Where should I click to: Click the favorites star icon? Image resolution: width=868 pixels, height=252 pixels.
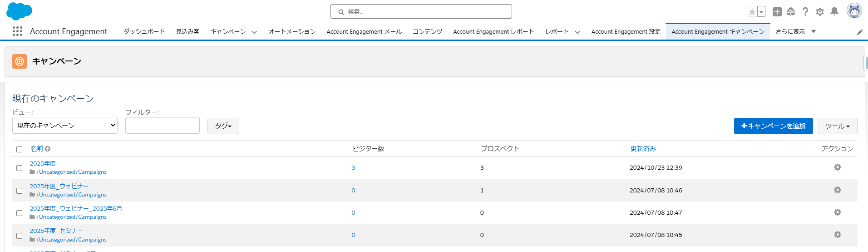point(752,12)
